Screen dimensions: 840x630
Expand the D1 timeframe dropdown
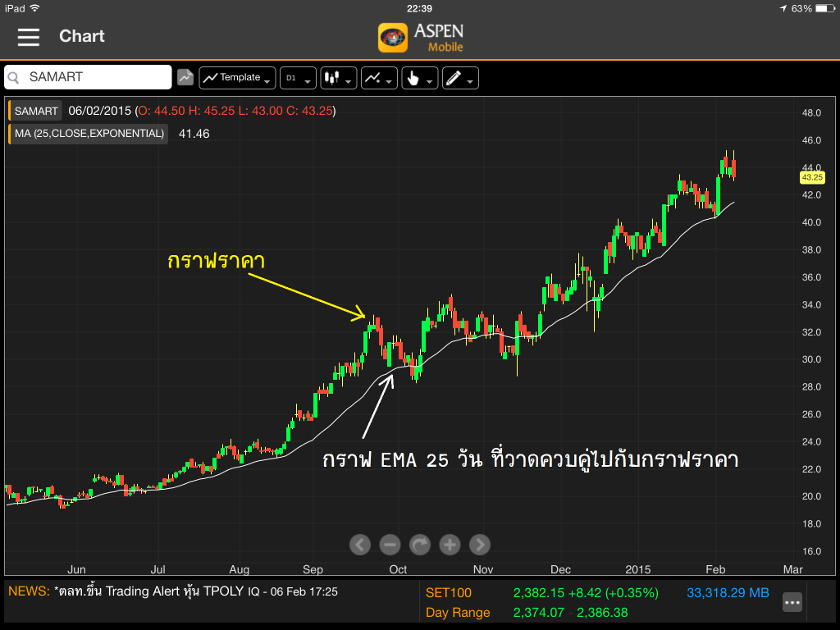tap(298, 78)
